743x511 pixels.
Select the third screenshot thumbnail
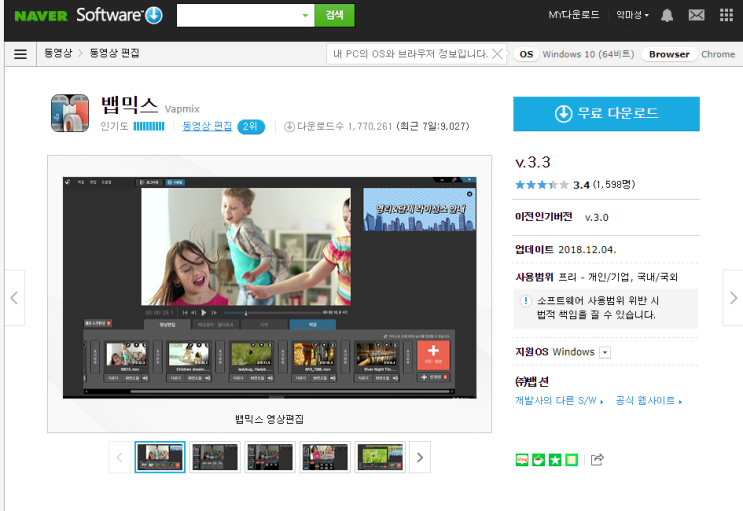click(270, 457)
